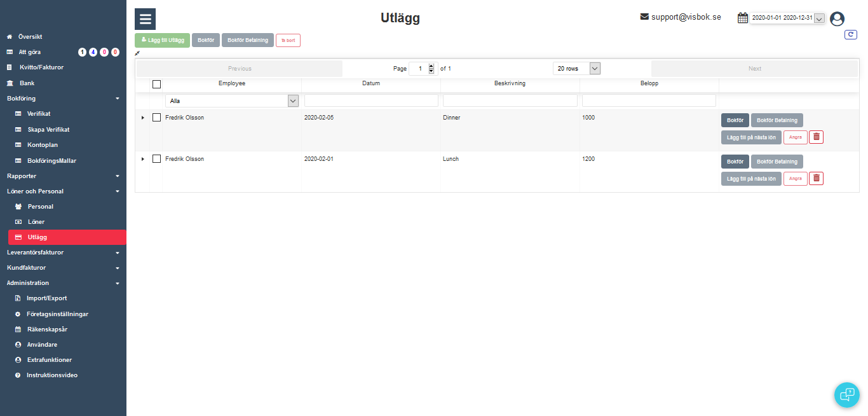Open the Employee filter dropdown showing Alla
868x416 pixels.
point(231,101)
